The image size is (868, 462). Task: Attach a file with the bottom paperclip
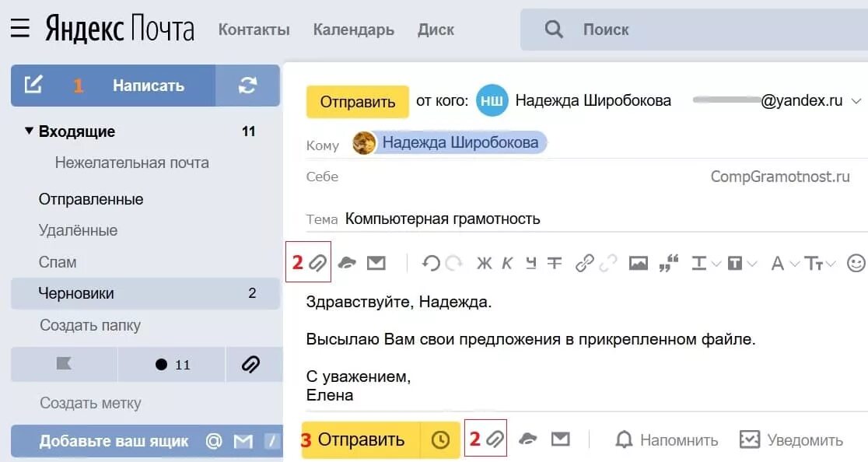tap(495, 440)
